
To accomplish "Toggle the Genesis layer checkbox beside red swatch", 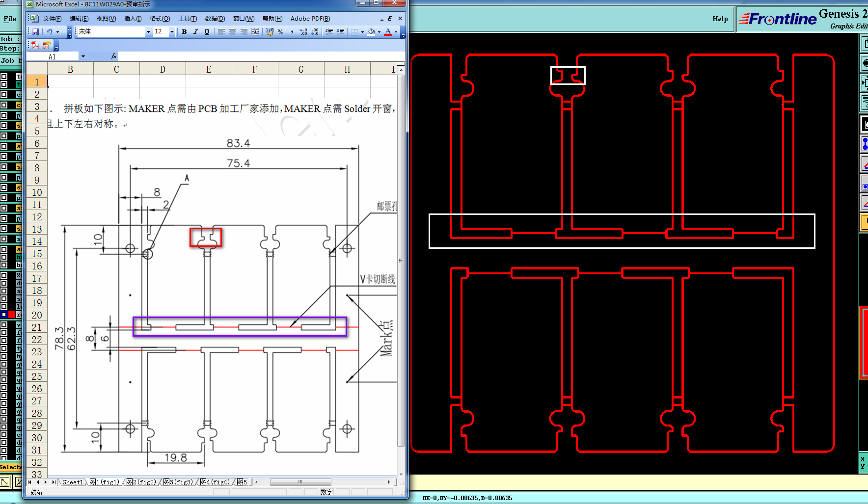I will 4,314.
